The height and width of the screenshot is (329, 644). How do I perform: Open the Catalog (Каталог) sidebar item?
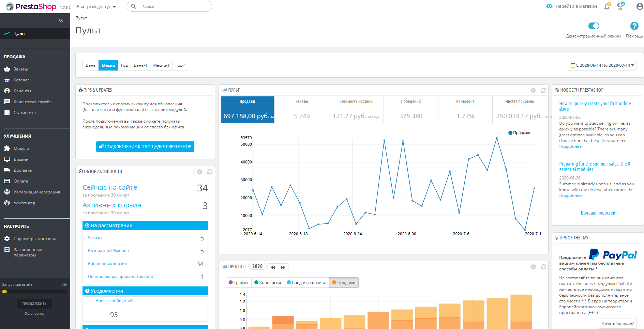pos(21,80)
